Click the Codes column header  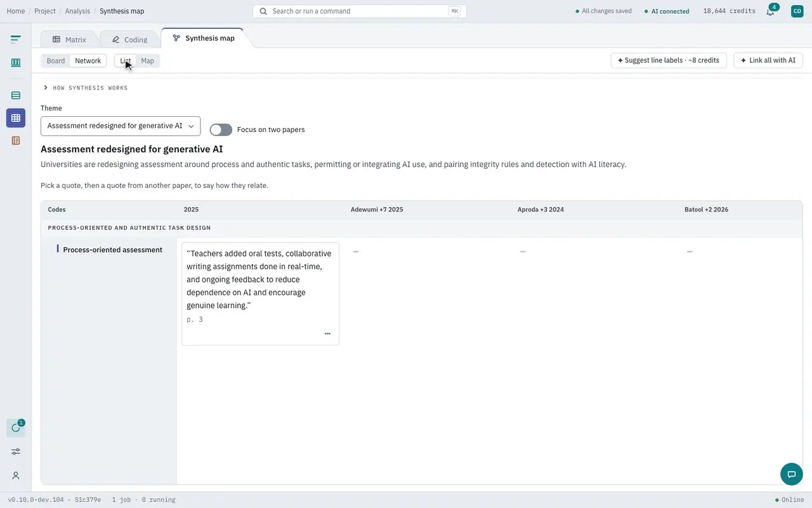click(57, 210)
